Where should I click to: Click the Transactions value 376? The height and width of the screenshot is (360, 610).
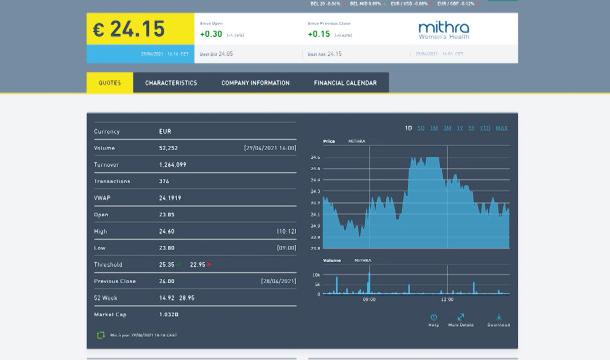pos(164,181)
